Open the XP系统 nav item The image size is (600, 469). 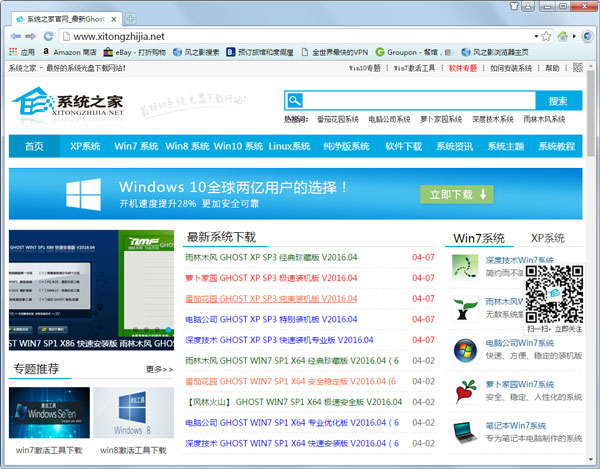(x=85, y=146)
